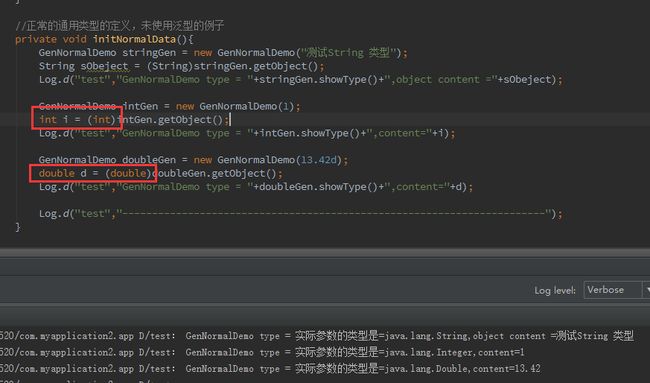The height and width of the screenshot is (383, 650).
Task: Click the String sObeject assignment line
Action: [181, 66]
